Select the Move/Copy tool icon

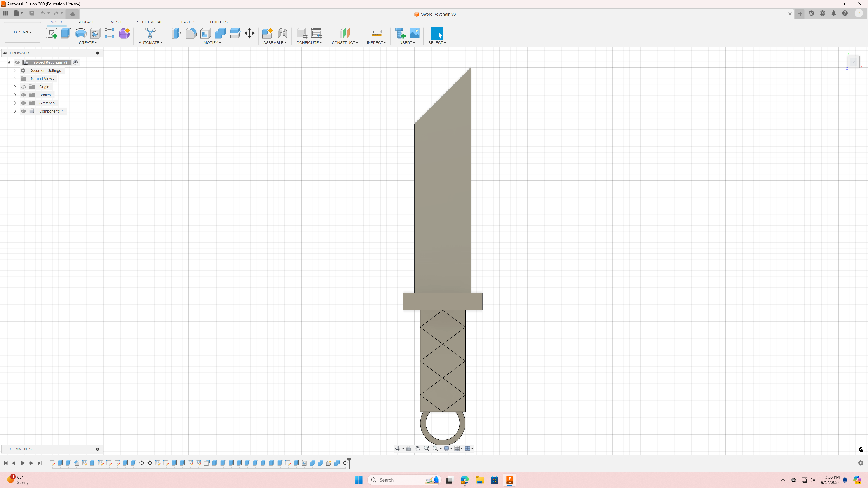click(x=249, y=33)
